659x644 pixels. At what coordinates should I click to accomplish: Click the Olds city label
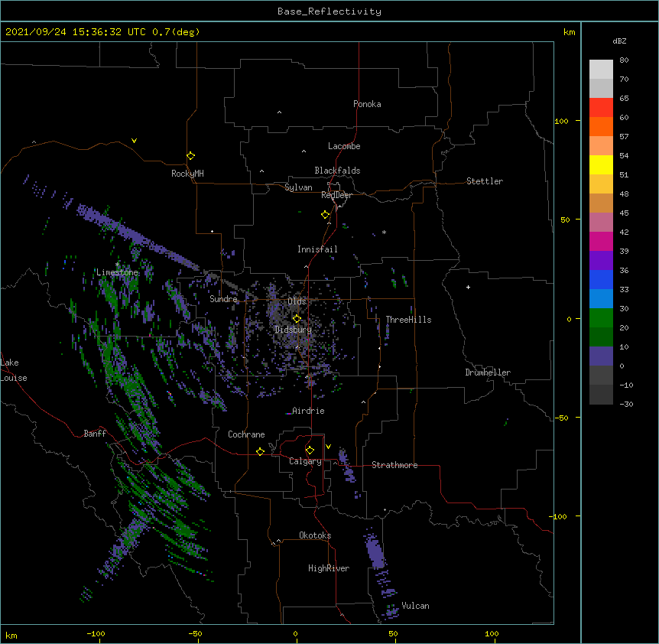[x=297, y=301]
